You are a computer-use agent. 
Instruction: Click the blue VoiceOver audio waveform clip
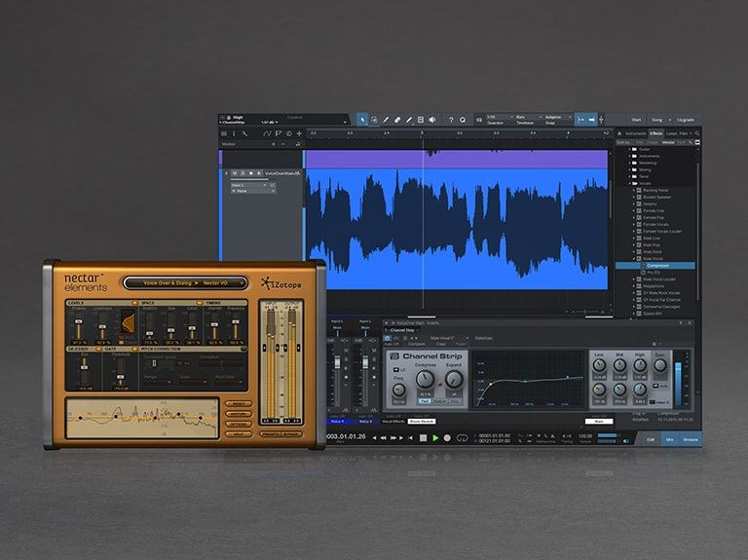pos(457,229)
